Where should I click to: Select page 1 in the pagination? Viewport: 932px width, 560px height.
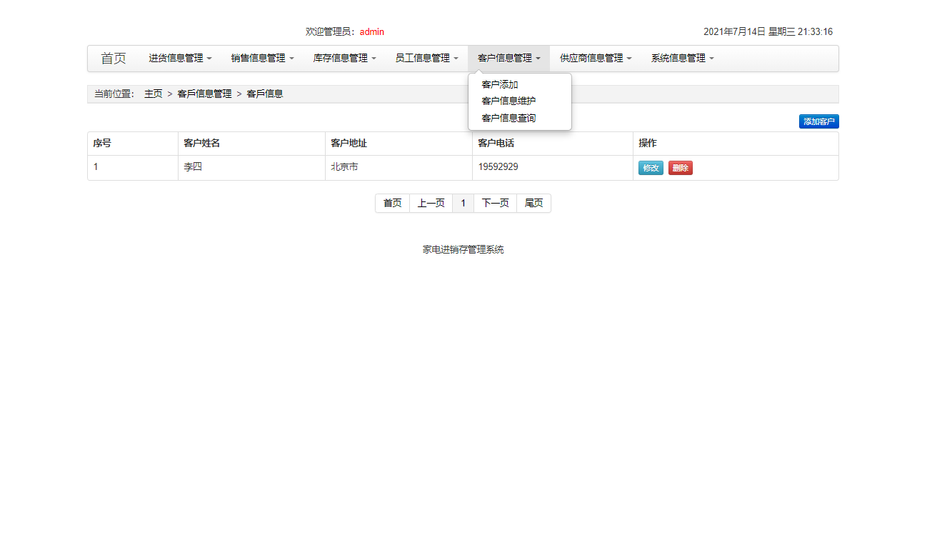pos(463,203)
